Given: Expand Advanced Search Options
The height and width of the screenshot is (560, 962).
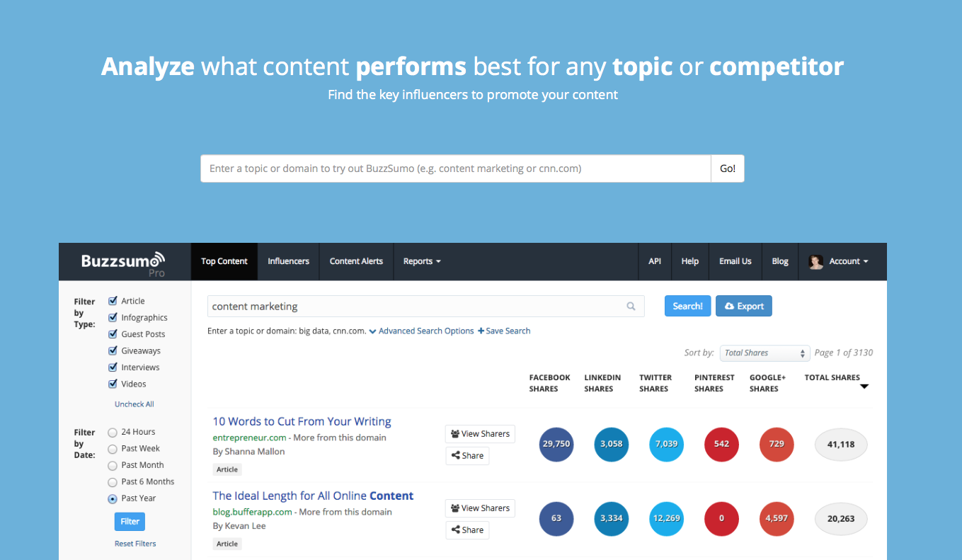Looking at the screenshot, I should [x=421, y=331].
